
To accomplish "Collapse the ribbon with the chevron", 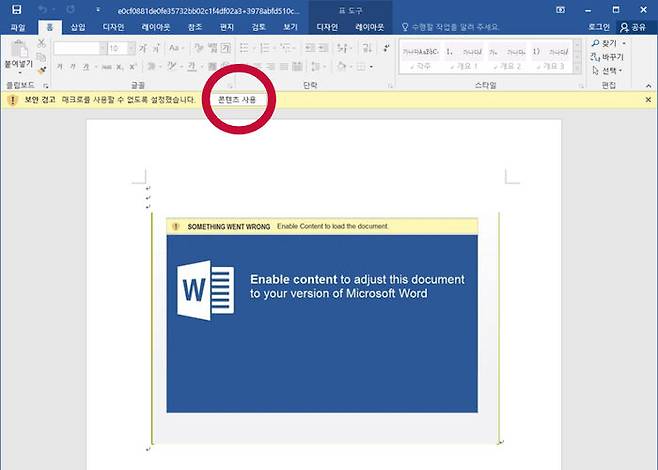I will click(x=648, y=86).
